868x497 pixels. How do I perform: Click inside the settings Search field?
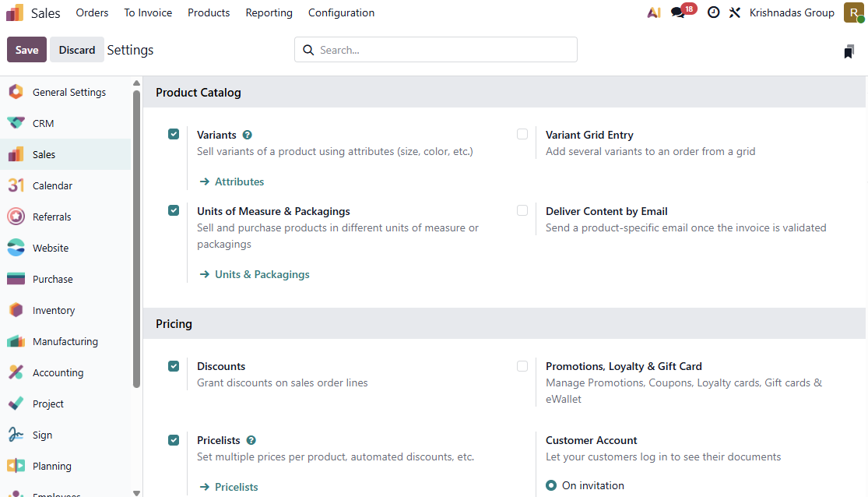[444, 50]
